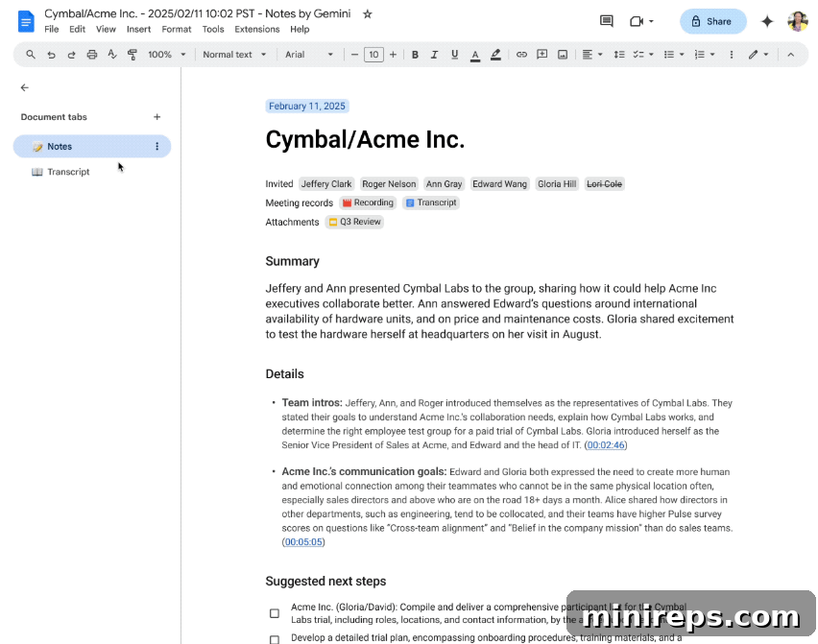Toggle underline formatting
818x644 pixels.
454,55
